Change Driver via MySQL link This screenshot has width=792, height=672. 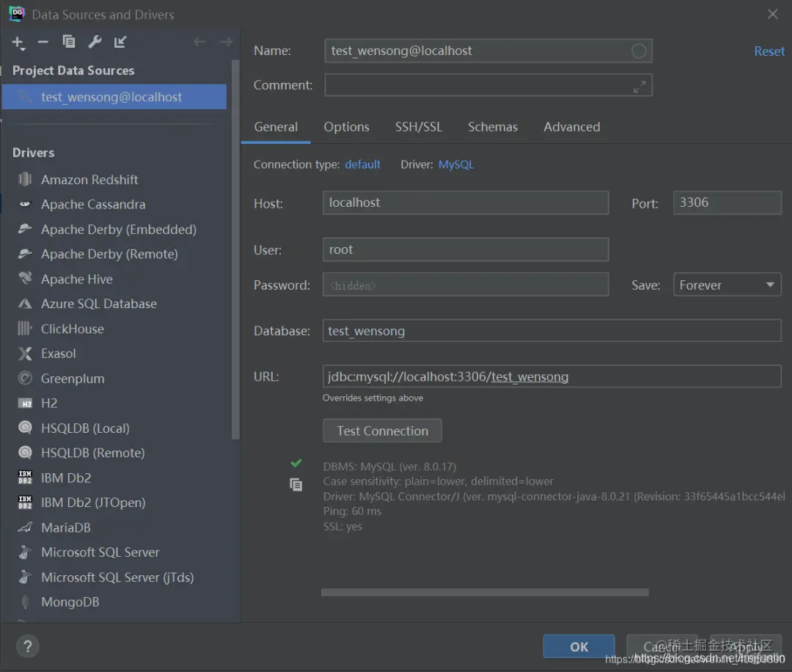click(x=455, y=165)
